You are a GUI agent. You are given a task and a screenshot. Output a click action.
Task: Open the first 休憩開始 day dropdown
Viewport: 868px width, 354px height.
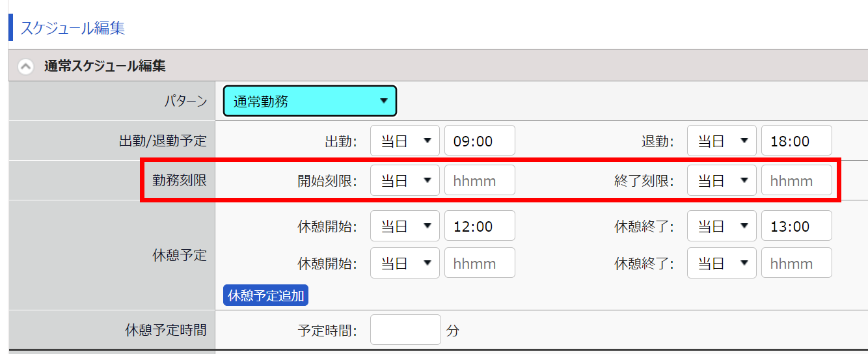(405, 226)
